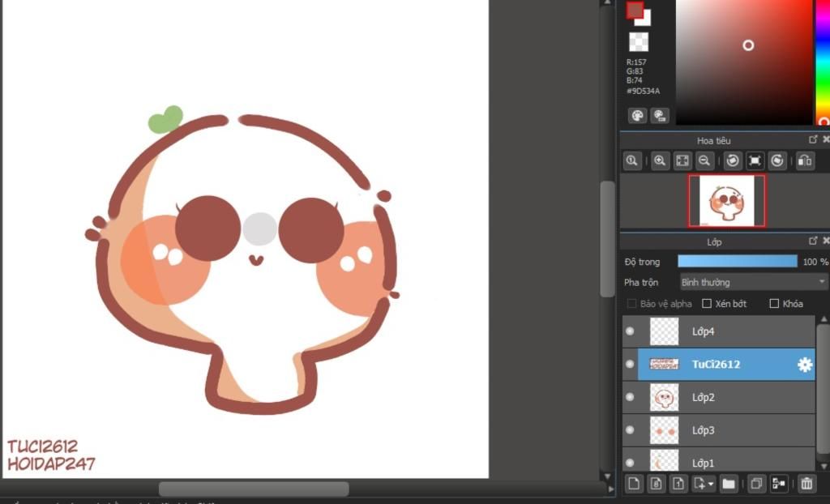The width and height of the screenshot is (830, 504).
Task: Pop out the Lớp layers panel
Action: pyautogui.click(x=813, y=241)
